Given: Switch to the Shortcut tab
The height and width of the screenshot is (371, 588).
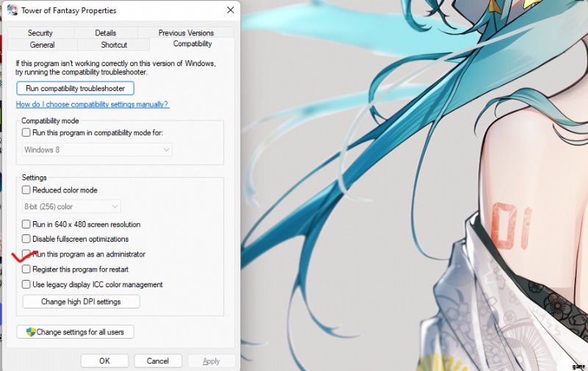Looking at the screenshot, I should coord(114,45).
